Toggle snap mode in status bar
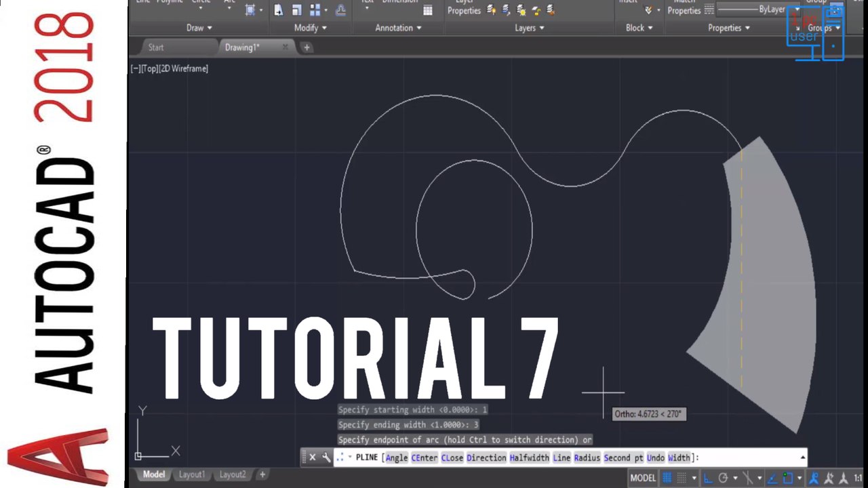This screenshot has width=868, height=488. pyautogui.click(x=682, y=478)
